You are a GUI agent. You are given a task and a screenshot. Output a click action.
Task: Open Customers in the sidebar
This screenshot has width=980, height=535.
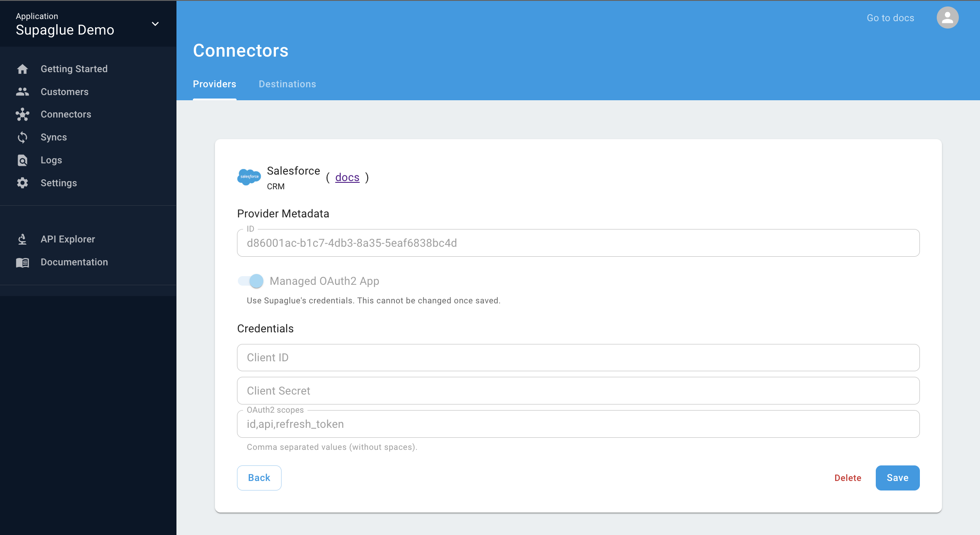(88, 92)
